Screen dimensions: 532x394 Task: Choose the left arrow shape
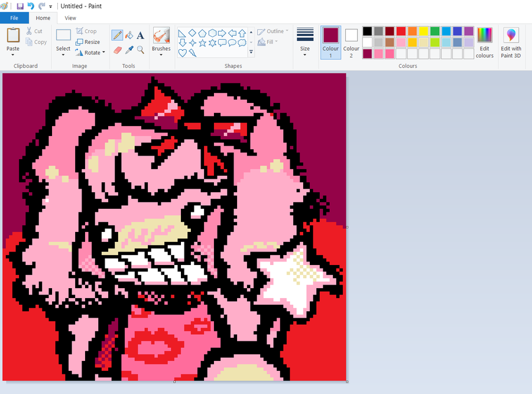(232, 33)
